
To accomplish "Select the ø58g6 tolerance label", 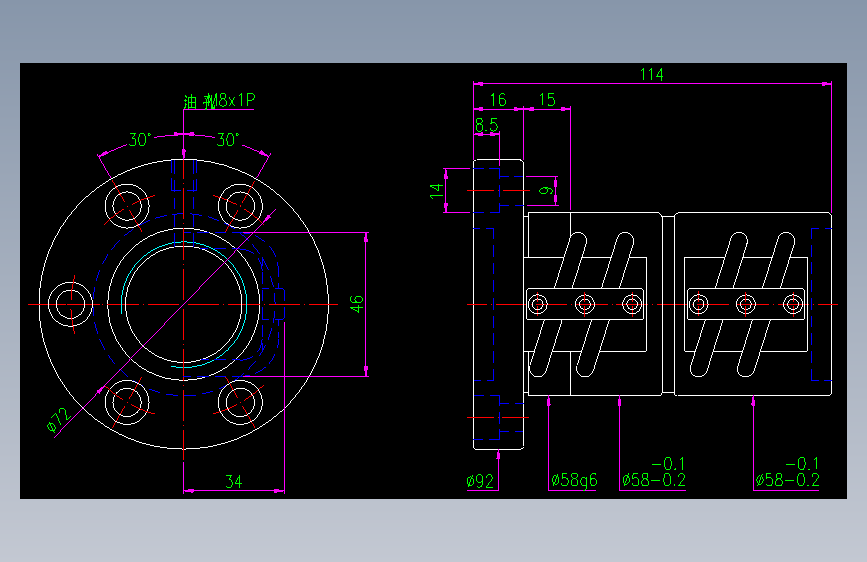I will 574,480.
